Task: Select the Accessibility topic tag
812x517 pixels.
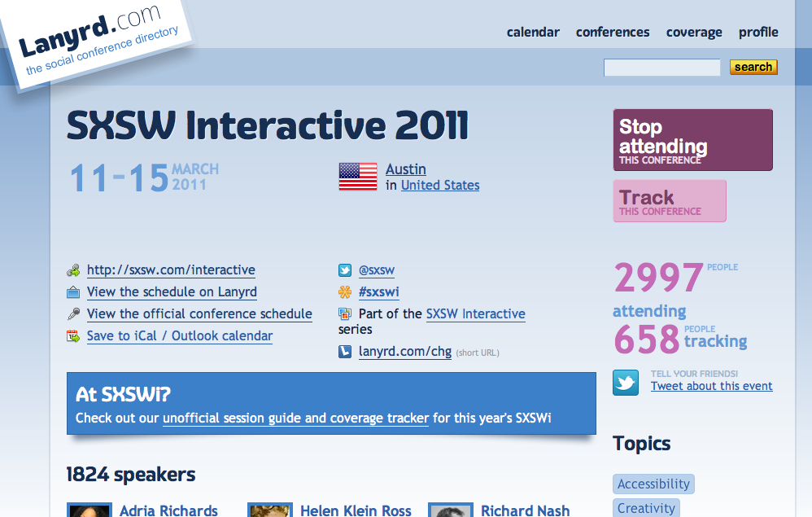Action: 653,484
